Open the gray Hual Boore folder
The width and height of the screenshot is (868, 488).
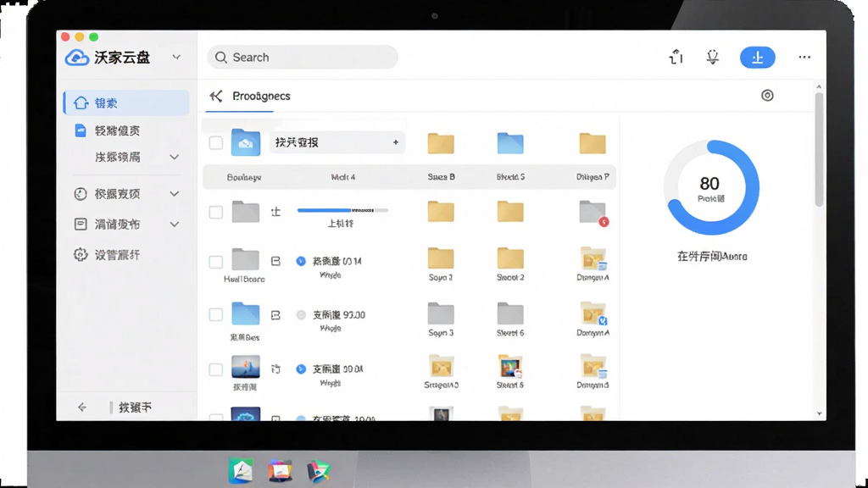click(245, 259)
